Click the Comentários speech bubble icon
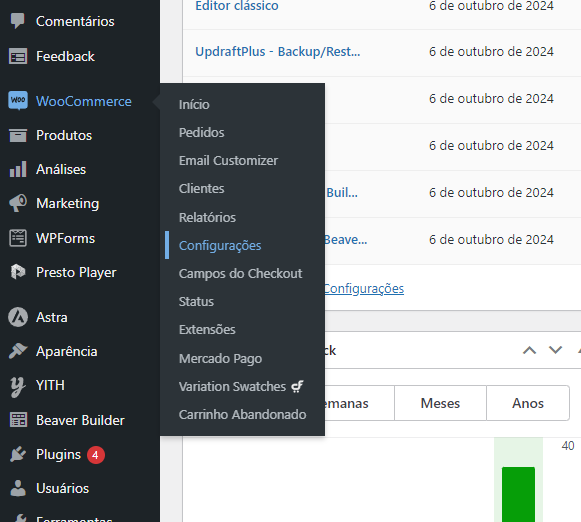 point(17,21)
